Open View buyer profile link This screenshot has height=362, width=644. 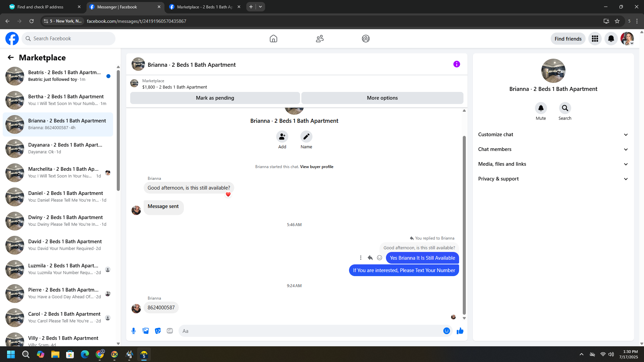316,167
